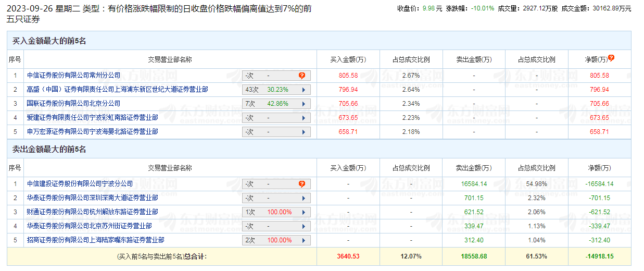
Task: Open 华泰证券北京苏州街证券营业部 link
Action: click(89, 226)
